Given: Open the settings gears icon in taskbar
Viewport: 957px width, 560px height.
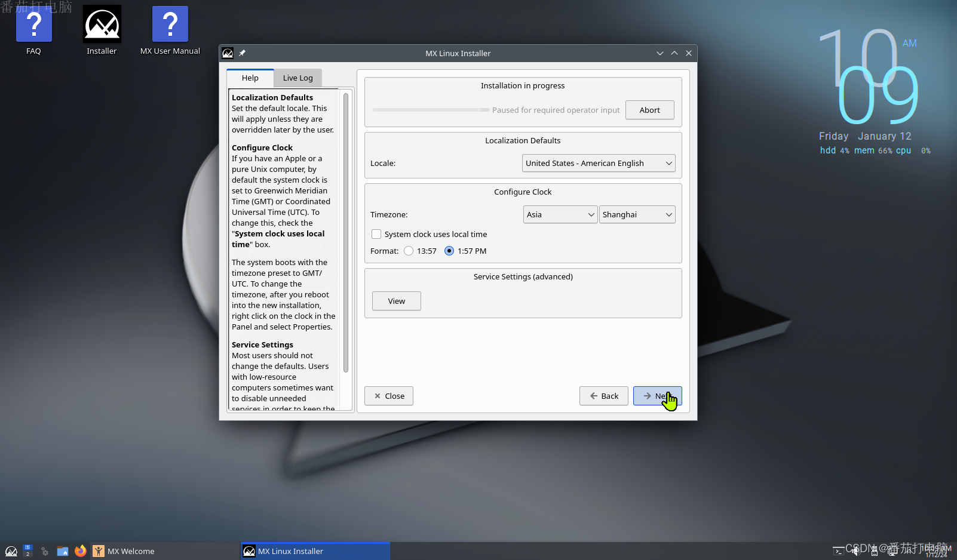Looking at the screenshot, I should pos(45,551).
